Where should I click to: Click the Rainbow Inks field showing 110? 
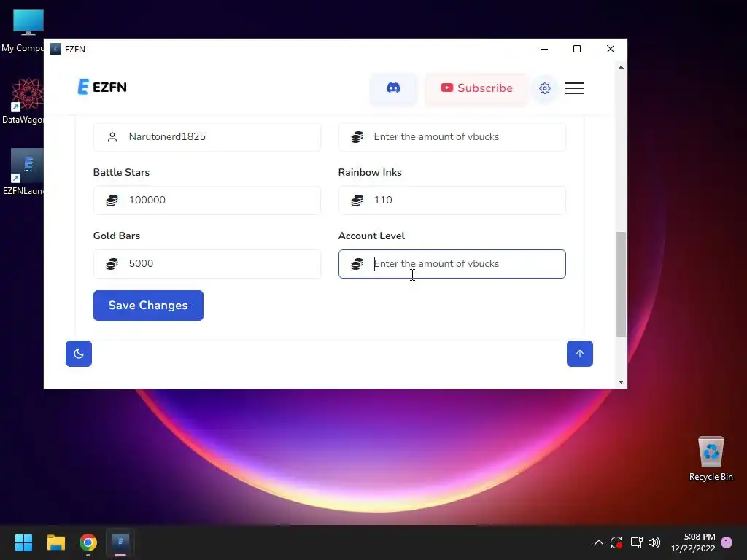[x=452, y=200]
